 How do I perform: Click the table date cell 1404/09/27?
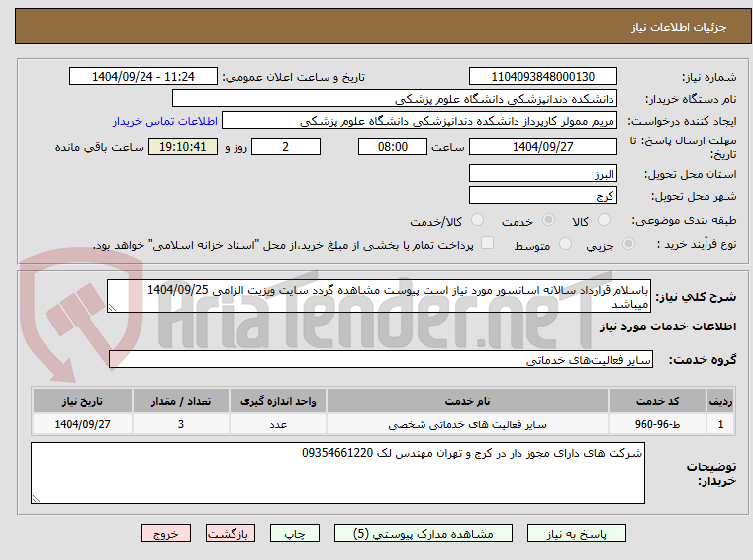point(82,424)
